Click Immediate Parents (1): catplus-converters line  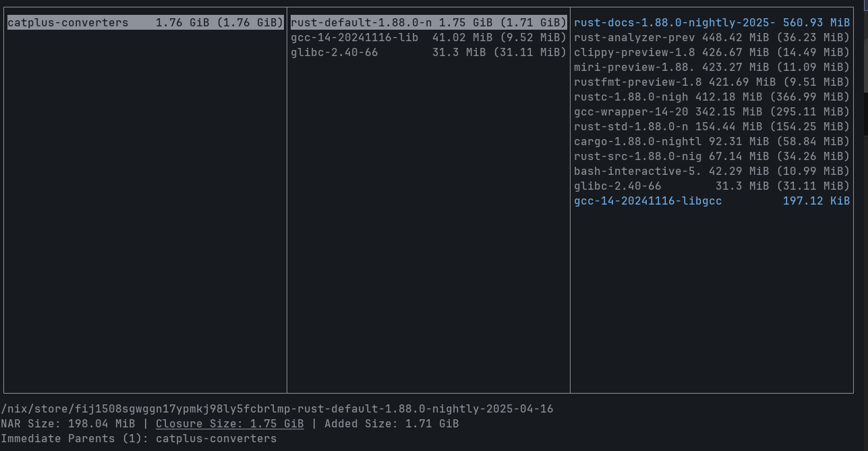coord(139,439)
